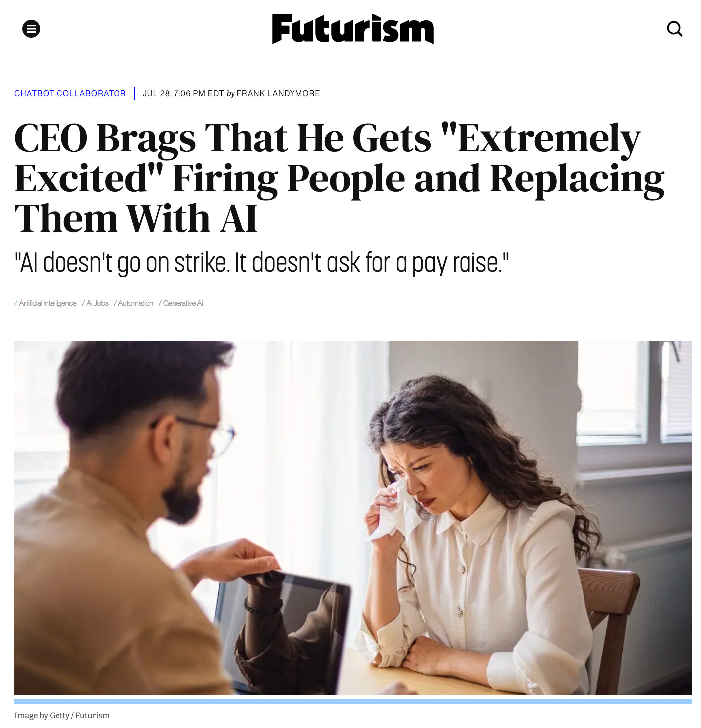Viewport: 701px width, 728px height.
Task: Click the CEO Brags article headline
Action: tap(339, 178)
